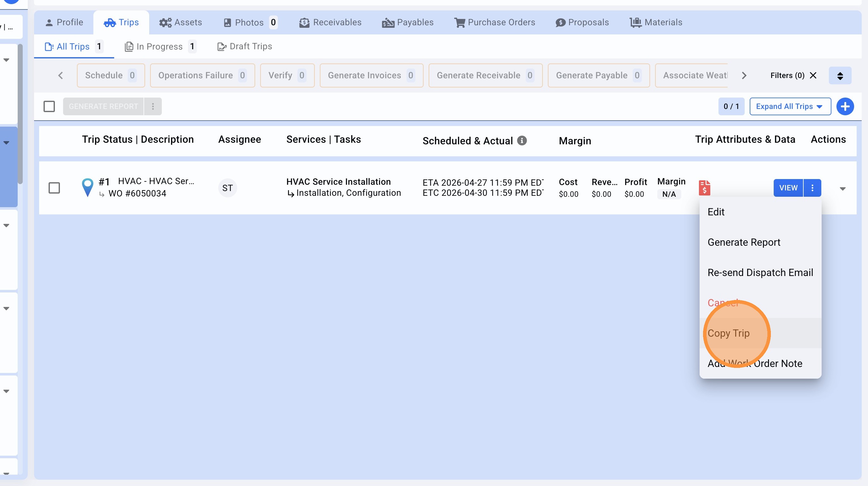
Task: Clear filters with the X icon
Action: [813, 75]
